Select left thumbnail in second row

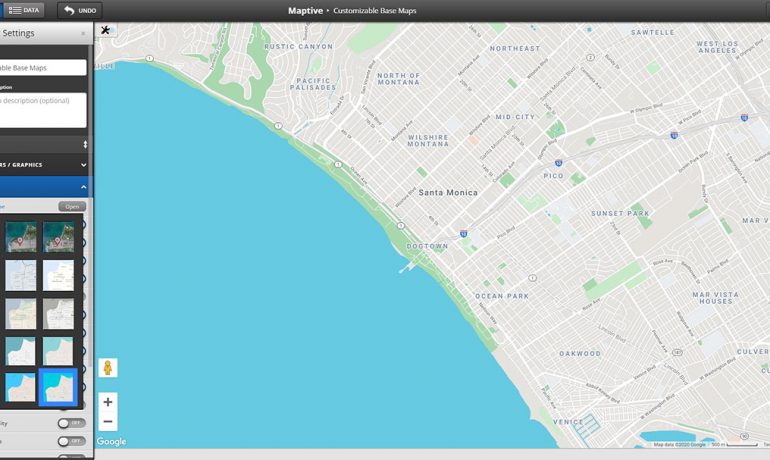21,275
